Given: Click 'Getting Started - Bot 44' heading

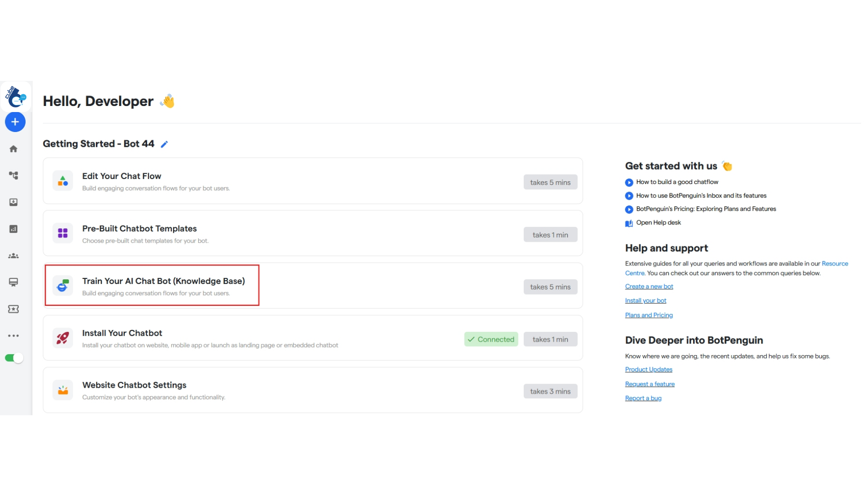Looking at the screenshot, I should pyautogui.click(x=99, y=144).
